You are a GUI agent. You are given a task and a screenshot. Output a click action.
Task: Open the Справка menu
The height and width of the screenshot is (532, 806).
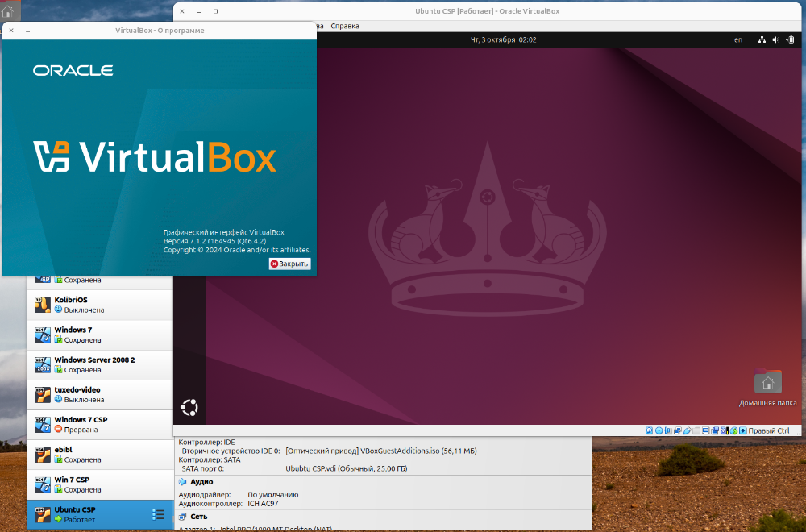click(x=345, y=26)
